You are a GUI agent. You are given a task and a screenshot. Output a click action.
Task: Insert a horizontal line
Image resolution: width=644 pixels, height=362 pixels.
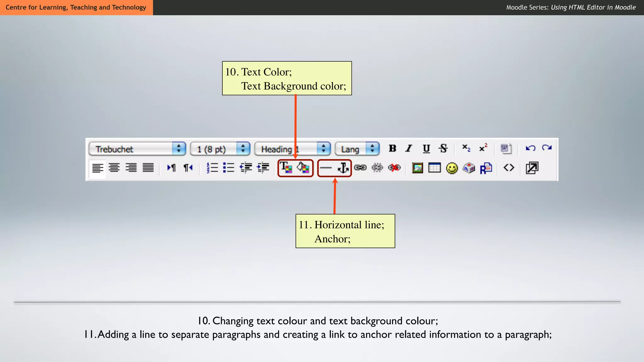click(326, 168)
